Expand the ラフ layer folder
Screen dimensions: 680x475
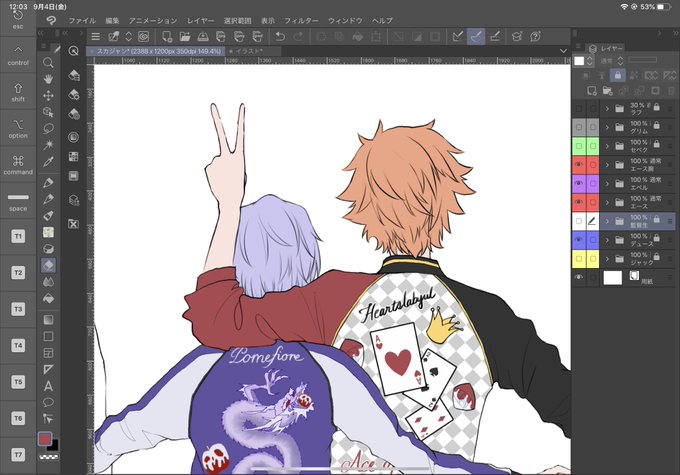pos(607,108)
